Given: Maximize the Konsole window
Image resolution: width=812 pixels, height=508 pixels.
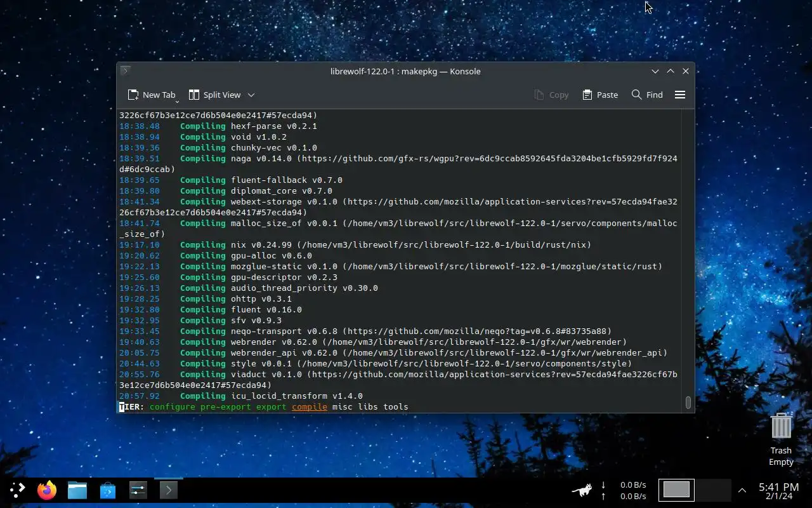Looking at the screenshot, I should [671, 71].
